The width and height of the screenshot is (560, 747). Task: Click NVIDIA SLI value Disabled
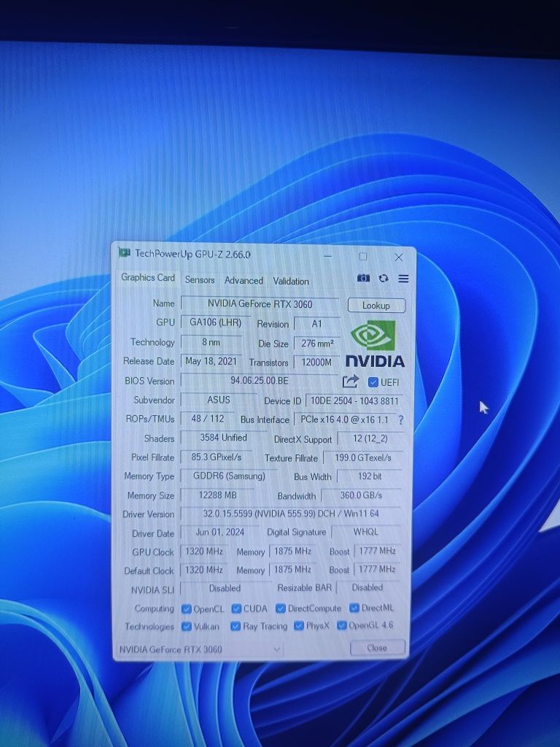[x=225, y=589]
